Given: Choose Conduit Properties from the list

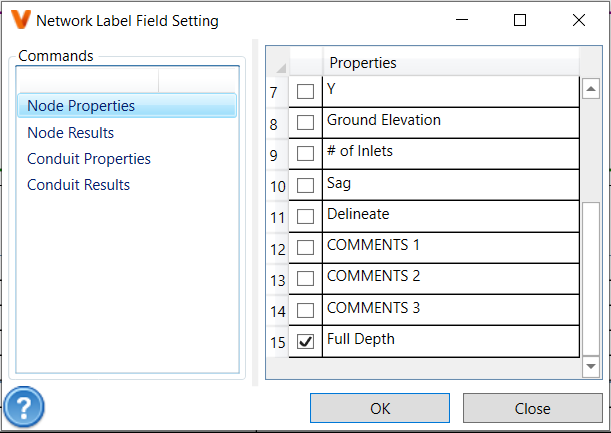Looking at the screenshot, I should [x=89, y=158].
